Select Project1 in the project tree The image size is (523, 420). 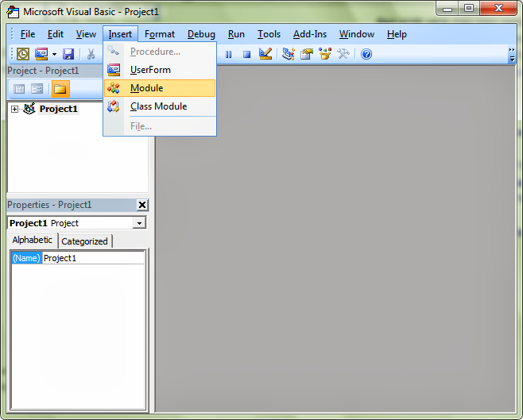59,109
